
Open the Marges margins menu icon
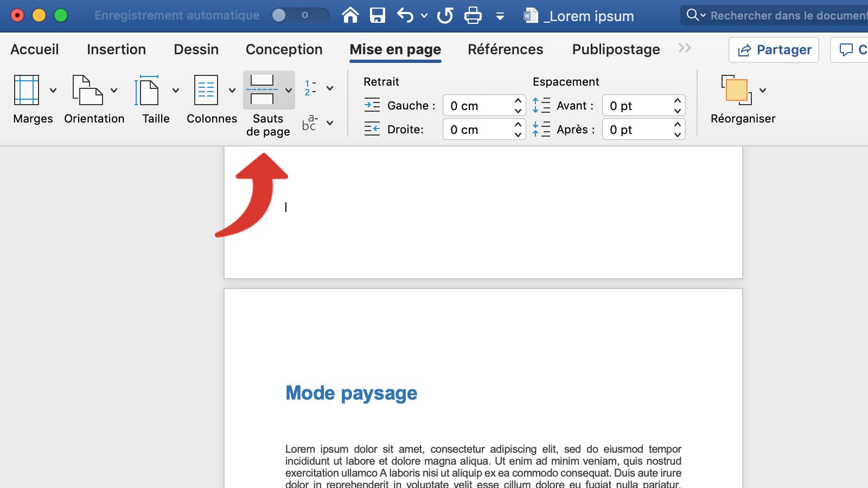click(x=27, y=90)
